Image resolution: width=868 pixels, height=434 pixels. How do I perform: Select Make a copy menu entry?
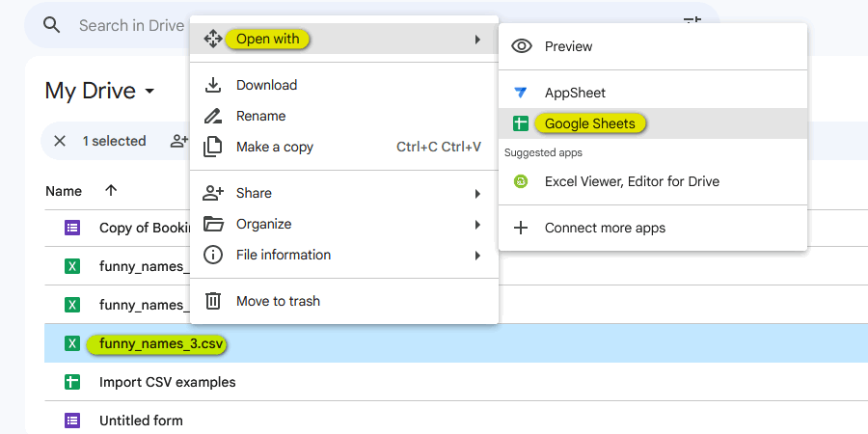[x=343, y=148]
